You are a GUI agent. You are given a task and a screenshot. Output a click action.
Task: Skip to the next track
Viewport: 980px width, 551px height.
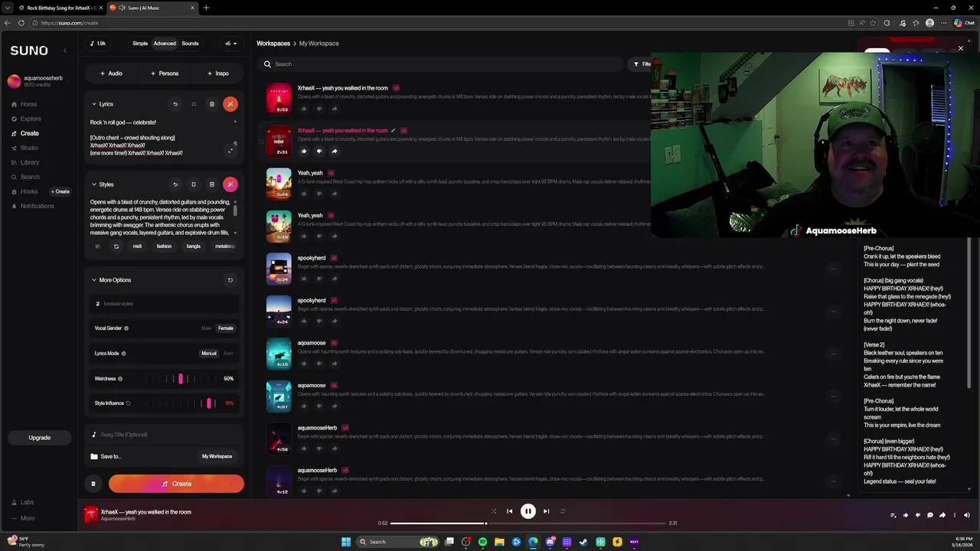(546, 511)
